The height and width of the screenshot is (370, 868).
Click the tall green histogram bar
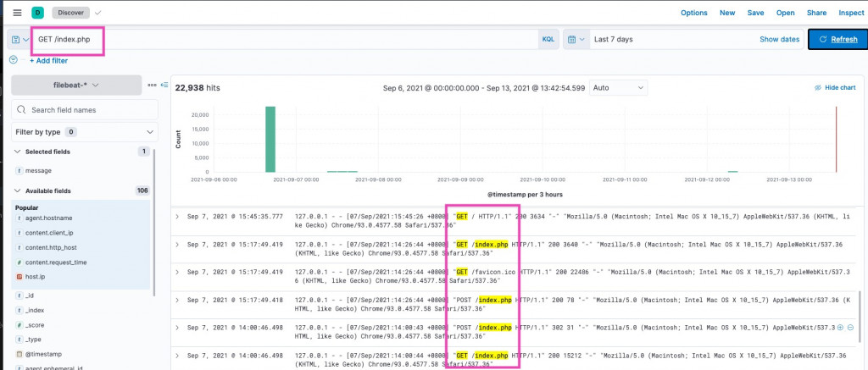click(x=270, y=139)
